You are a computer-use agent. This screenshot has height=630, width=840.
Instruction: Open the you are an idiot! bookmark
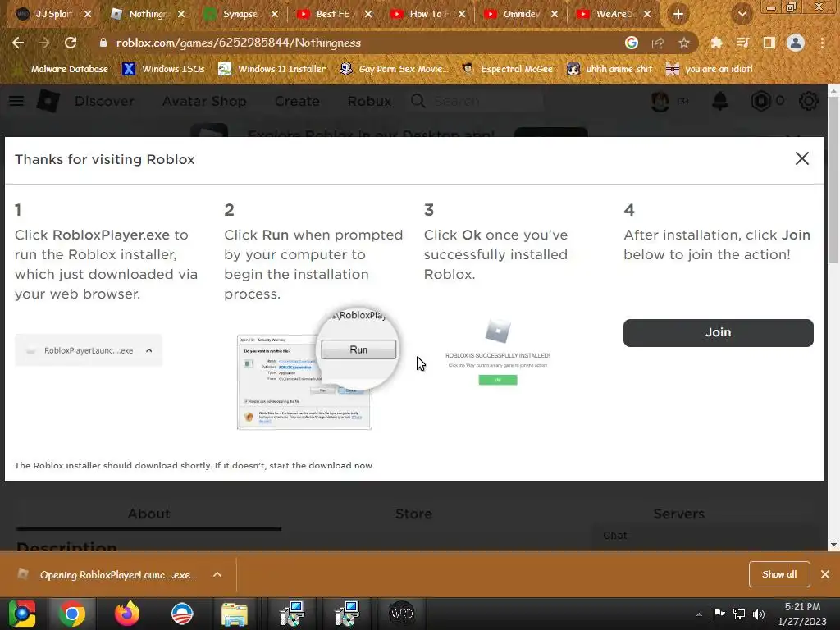[710, 69]
